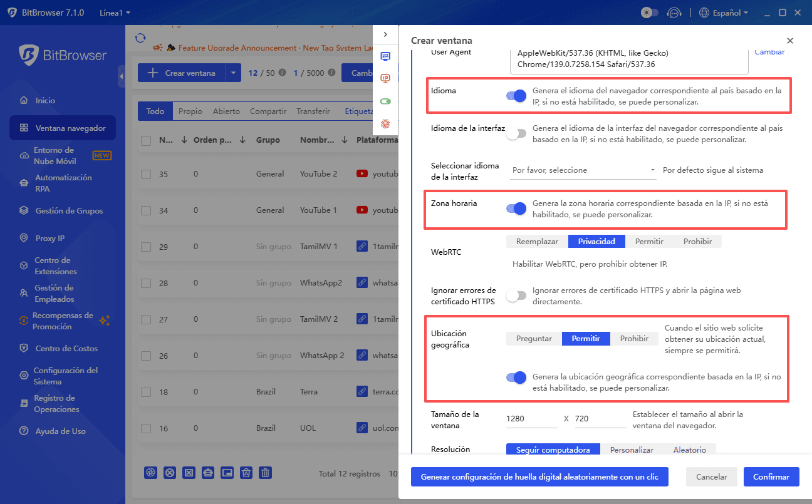Click Generar configuración de huella digital button
This screenshot has height=504, width=812.
539,477
